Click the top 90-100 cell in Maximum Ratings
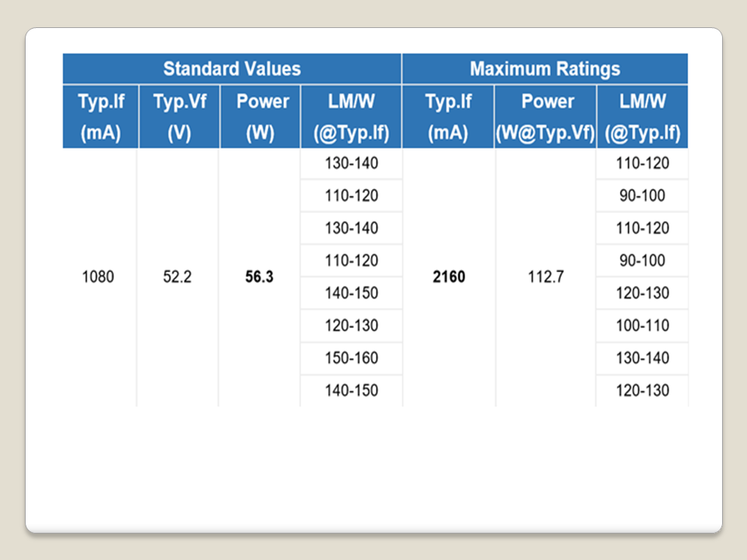747x560 pixels. (643, 196)
